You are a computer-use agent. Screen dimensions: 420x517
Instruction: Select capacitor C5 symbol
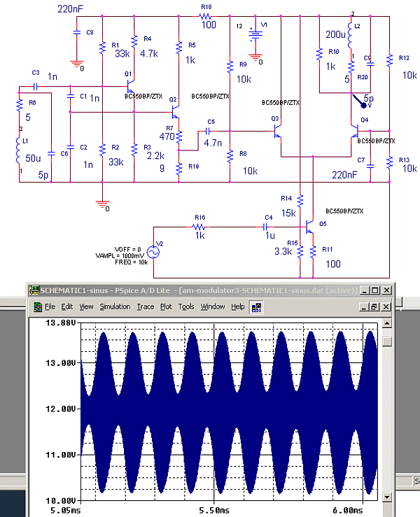[207, 132]
